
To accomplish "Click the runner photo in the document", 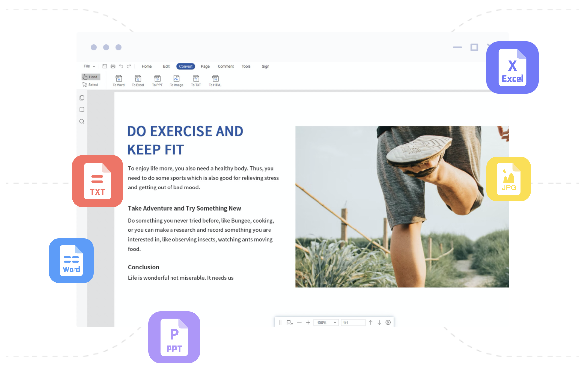I will [402, 207].
